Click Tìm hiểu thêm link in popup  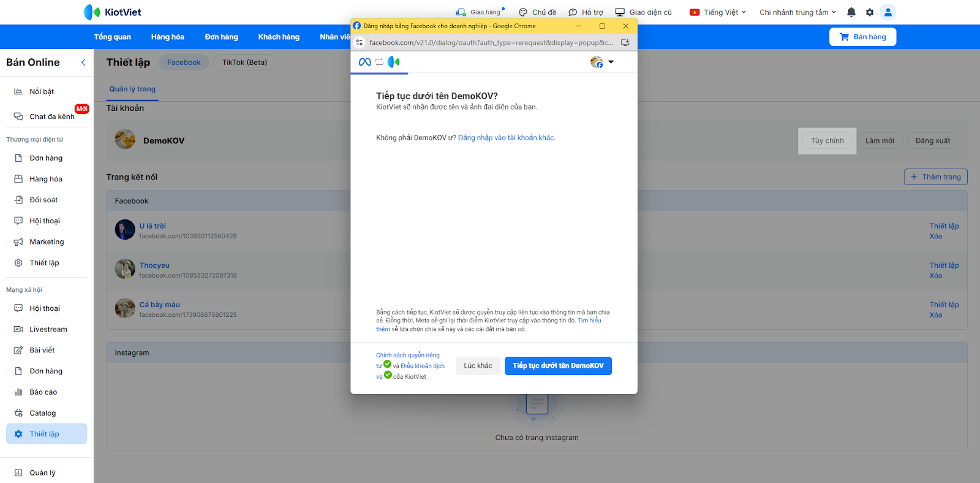click(489, 325)
